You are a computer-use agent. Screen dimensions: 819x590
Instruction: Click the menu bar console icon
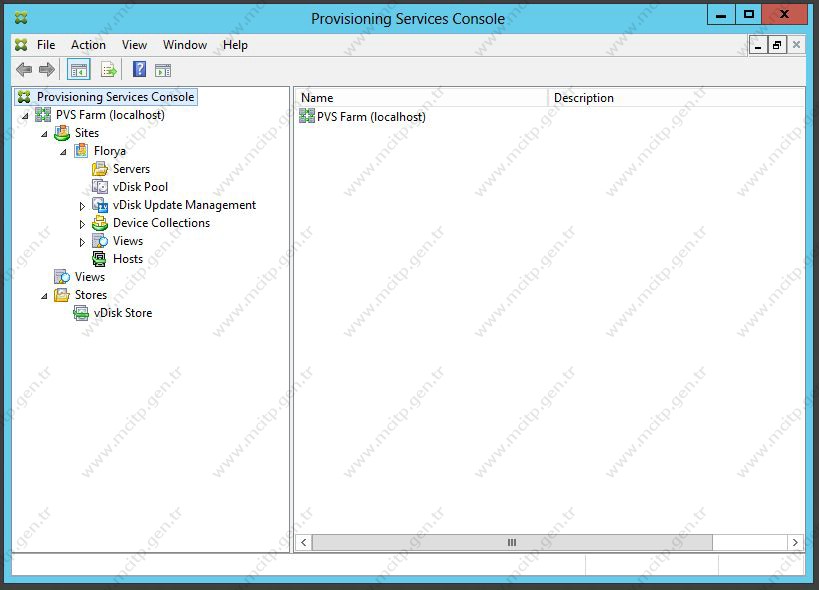[21, 45]
